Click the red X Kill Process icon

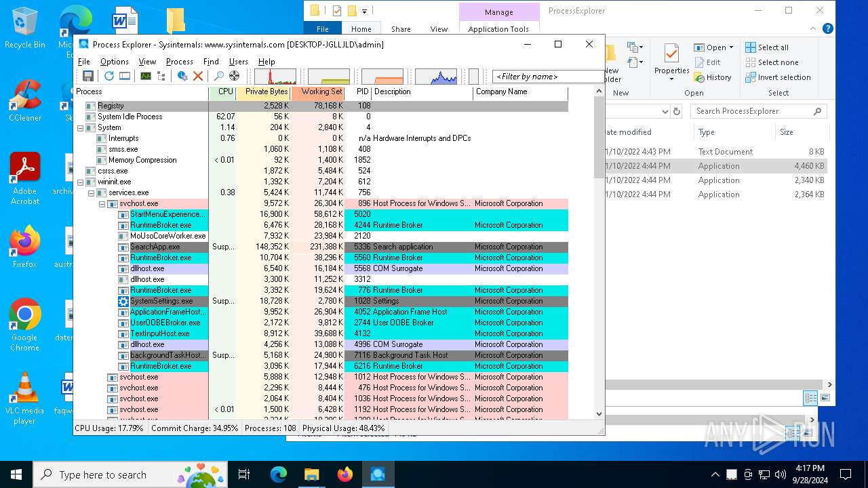coord(198,76)
